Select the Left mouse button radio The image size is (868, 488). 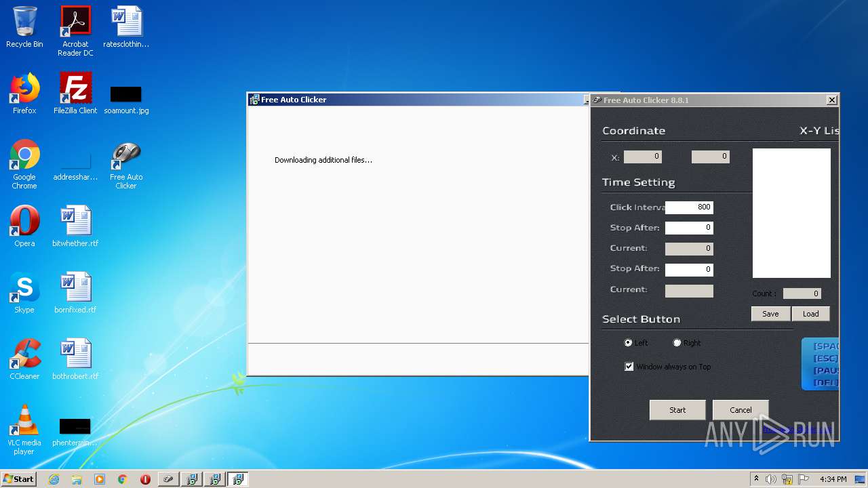628,343
